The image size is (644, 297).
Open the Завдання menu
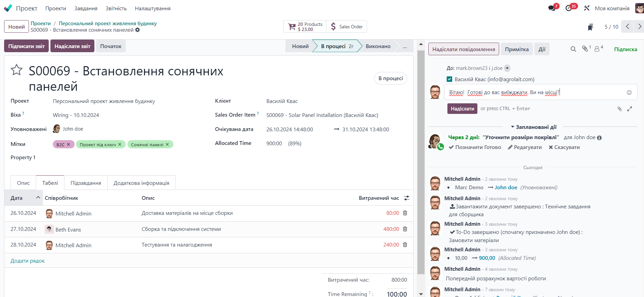[86, 9]
